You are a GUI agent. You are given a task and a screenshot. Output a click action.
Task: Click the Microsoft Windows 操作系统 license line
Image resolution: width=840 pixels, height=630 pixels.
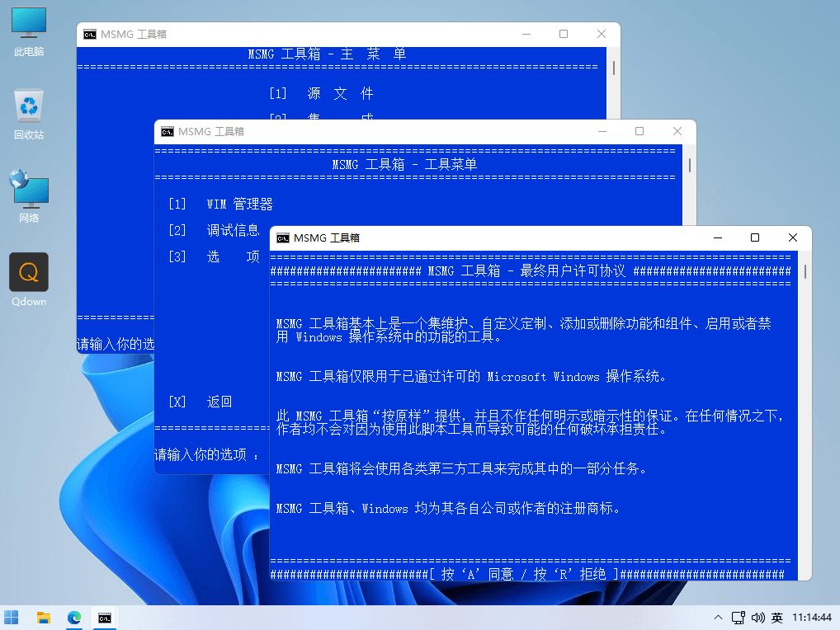pos(471,377)
